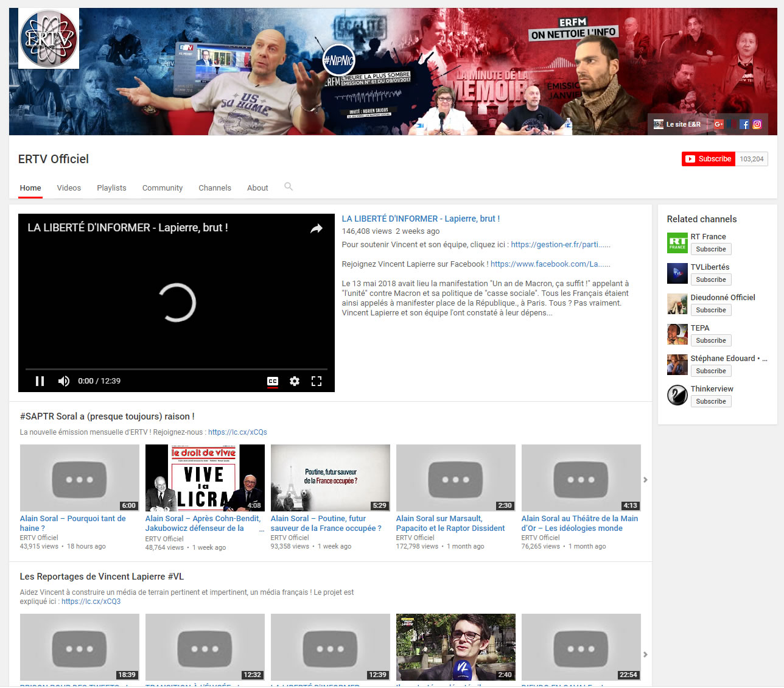Open RT France channel avatar
The image size is (784, 688).
coord(677,243)
